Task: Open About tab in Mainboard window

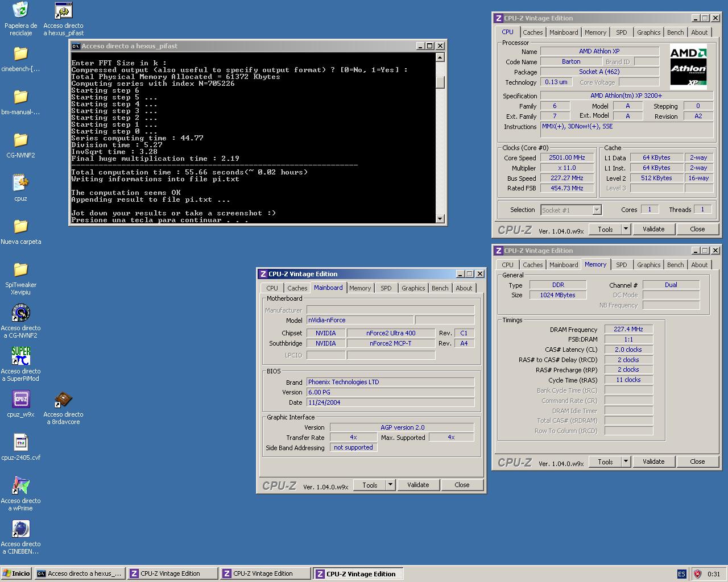Action: [464, 288]
